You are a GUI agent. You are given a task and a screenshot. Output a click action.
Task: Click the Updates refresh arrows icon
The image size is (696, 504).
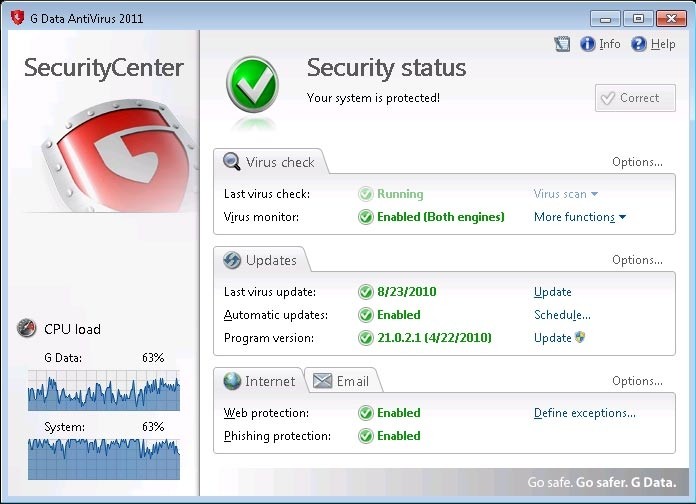coord(232,260)
